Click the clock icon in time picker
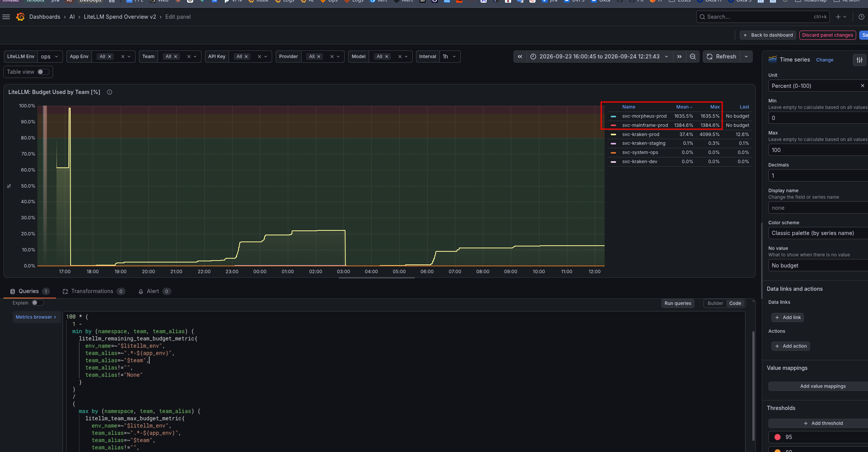The image size is (868, 452). [533, 57]
